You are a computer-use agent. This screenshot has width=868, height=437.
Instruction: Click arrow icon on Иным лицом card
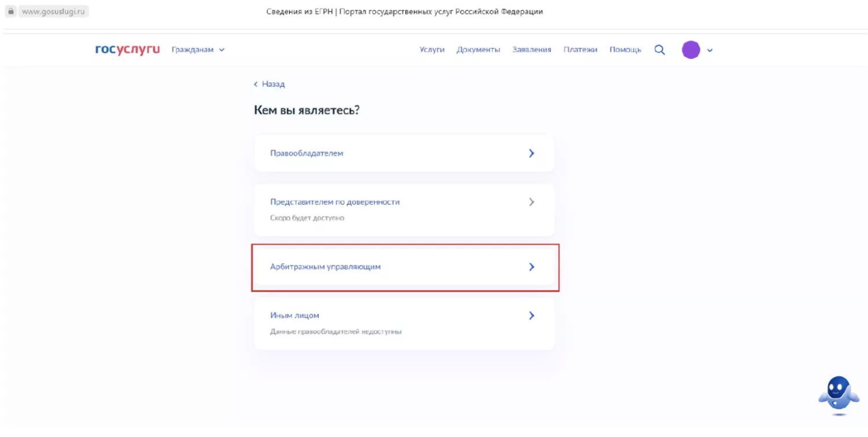(531, 315)
